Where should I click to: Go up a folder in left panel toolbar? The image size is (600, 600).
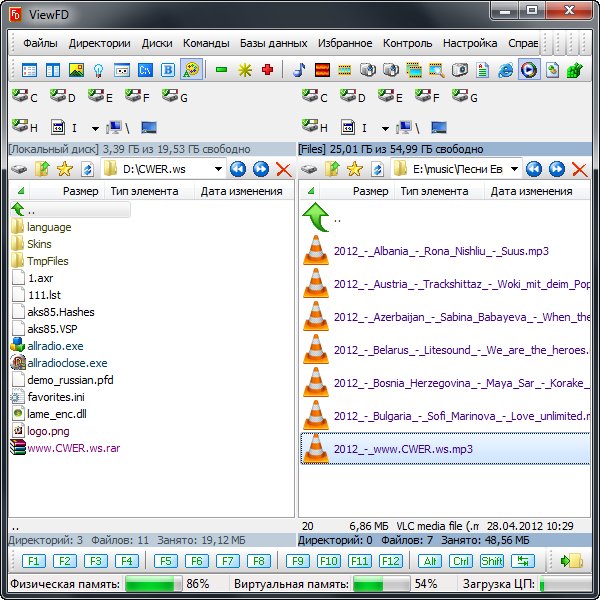click(42, 169)
